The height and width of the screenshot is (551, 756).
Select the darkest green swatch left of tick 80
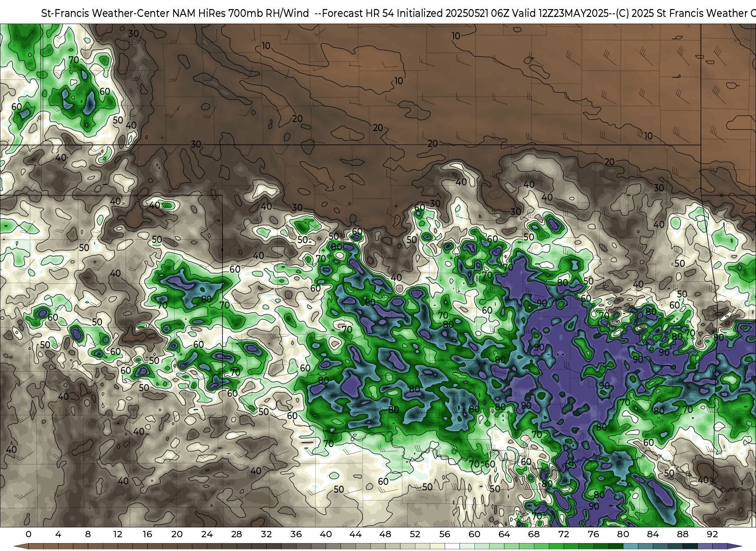pyautogui.click(x=615, y=546)
